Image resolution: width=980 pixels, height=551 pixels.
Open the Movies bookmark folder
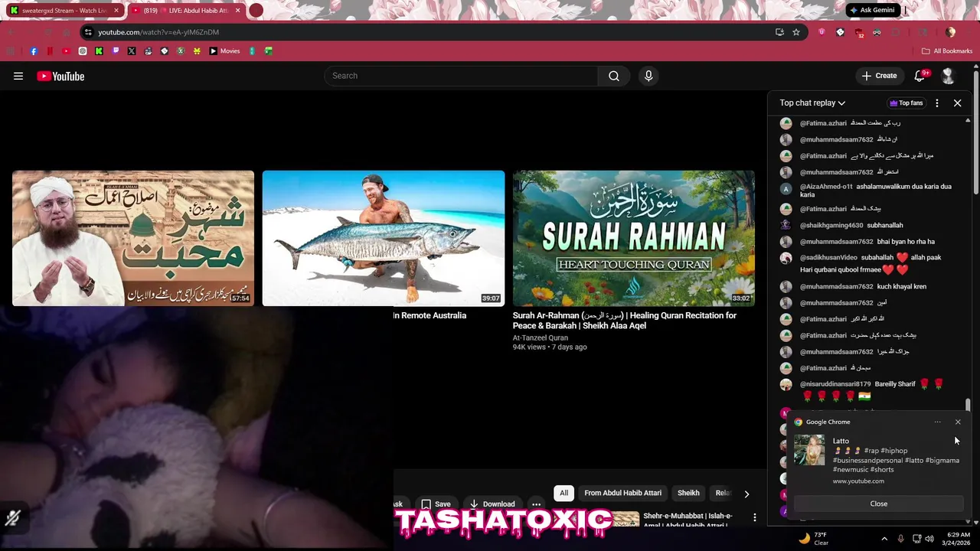click(x=224, y=51)
